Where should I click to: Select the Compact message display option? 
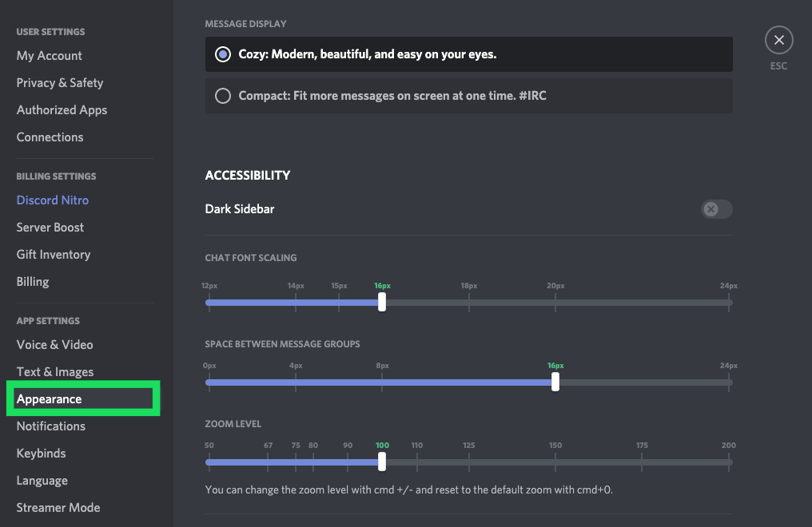223,96
